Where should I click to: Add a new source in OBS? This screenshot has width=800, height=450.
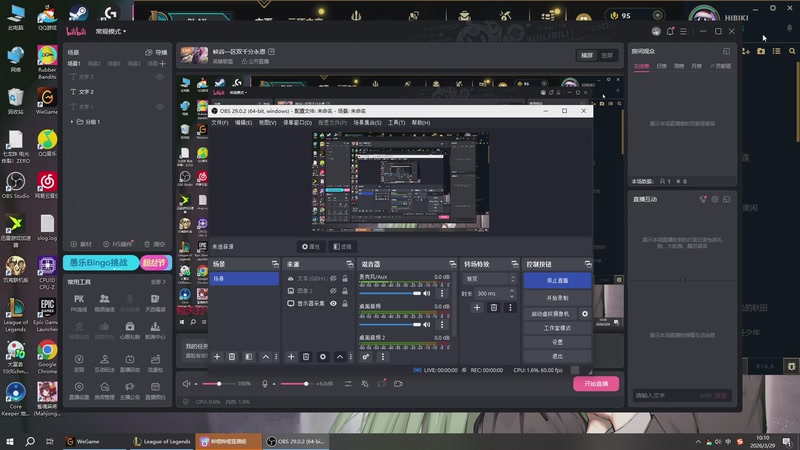click(x=291, y=357)
